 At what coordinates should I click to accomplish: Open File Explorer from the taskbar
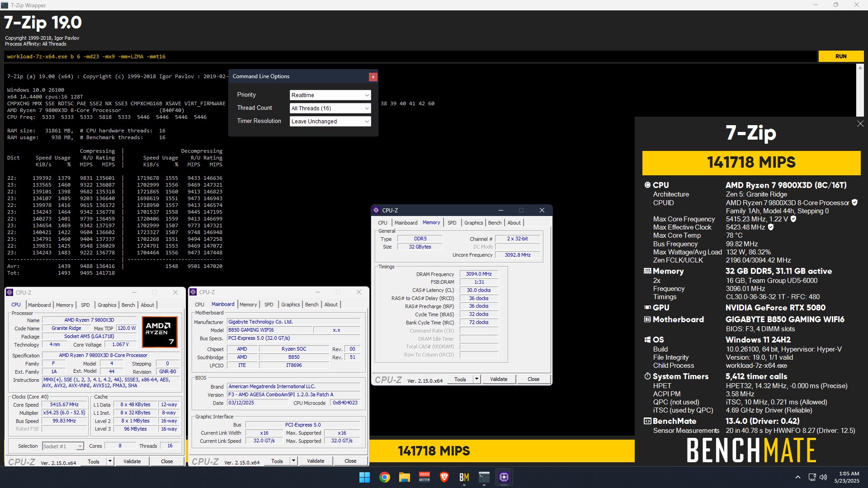coord(404,477)
